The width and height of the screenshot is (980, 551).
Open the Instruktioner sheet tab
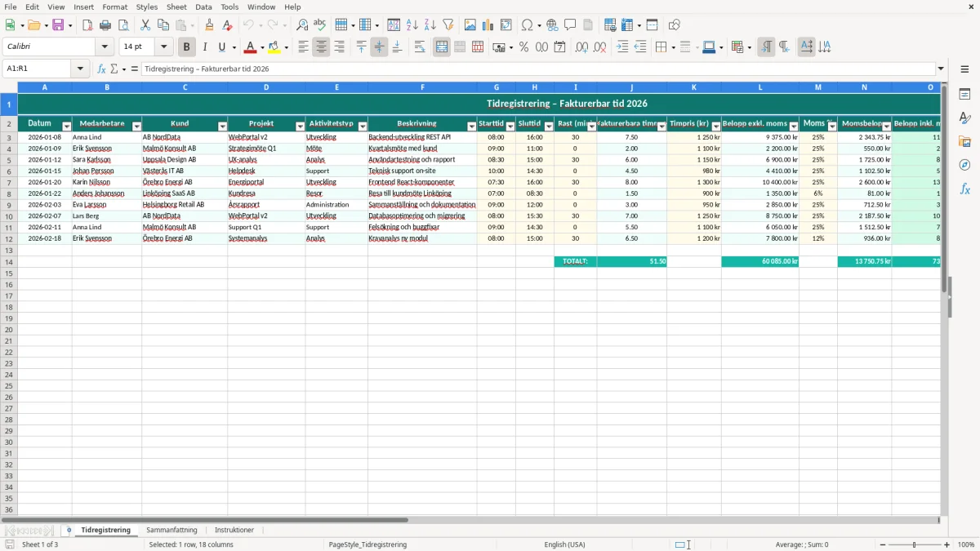234,530
